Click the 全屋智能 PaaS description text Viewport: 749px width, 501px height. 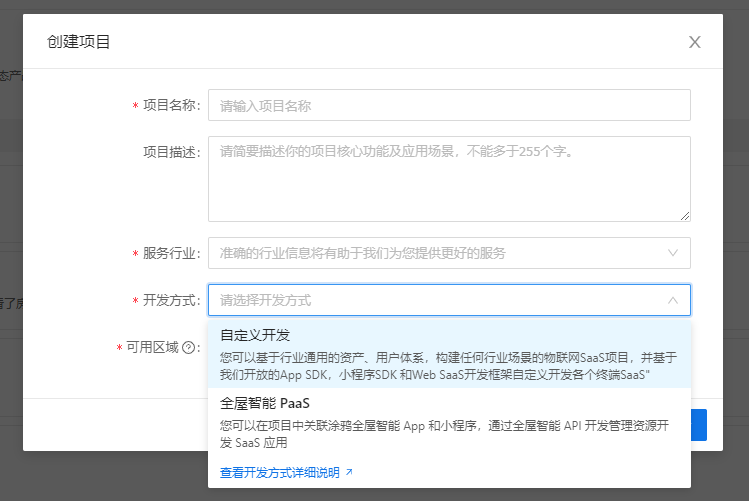coord(444,434)
